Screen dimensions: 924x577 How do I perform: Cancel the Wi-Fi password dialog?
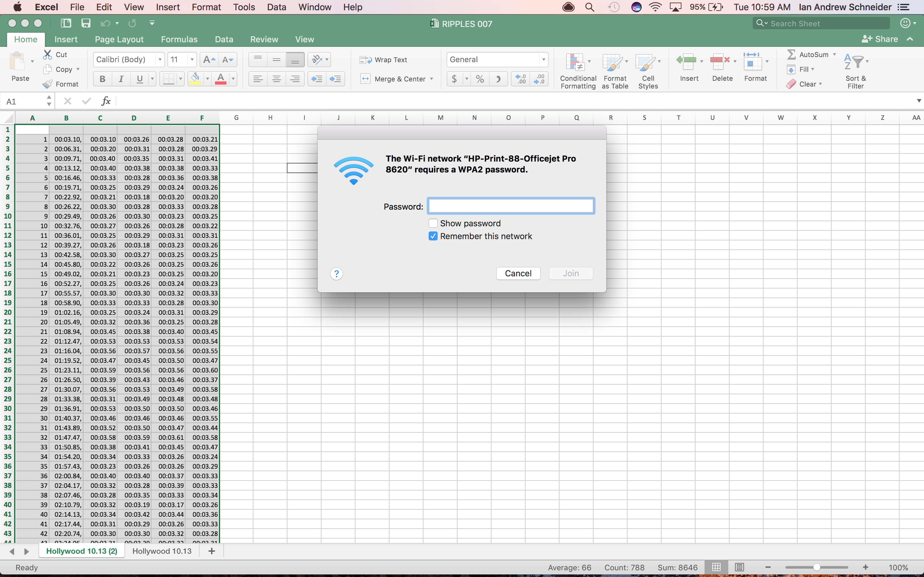518,273
